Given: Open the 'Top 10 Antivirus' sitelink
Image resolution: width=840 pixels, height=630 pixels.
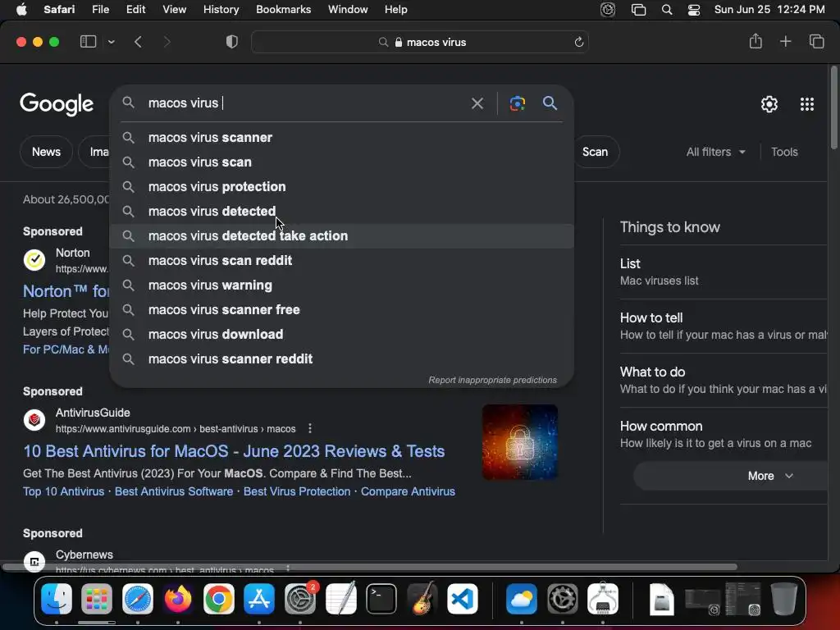Looking at the screenshot, I should tap(64, 491).
